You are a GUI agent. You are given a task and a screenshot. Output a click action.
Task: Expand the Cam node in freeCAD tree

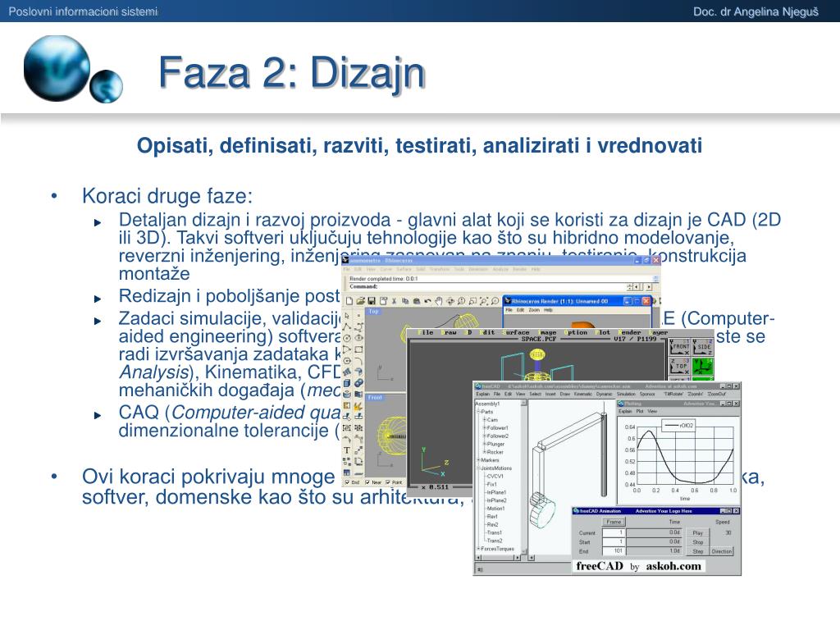click(x=484, y=420)
